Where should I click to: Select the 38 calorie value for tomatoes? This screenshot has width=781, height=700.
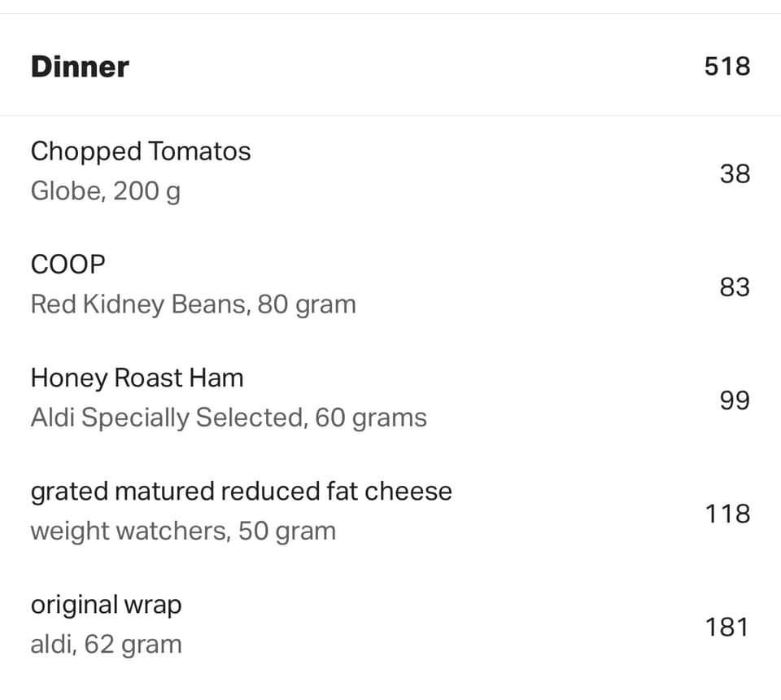click(735, 174)
